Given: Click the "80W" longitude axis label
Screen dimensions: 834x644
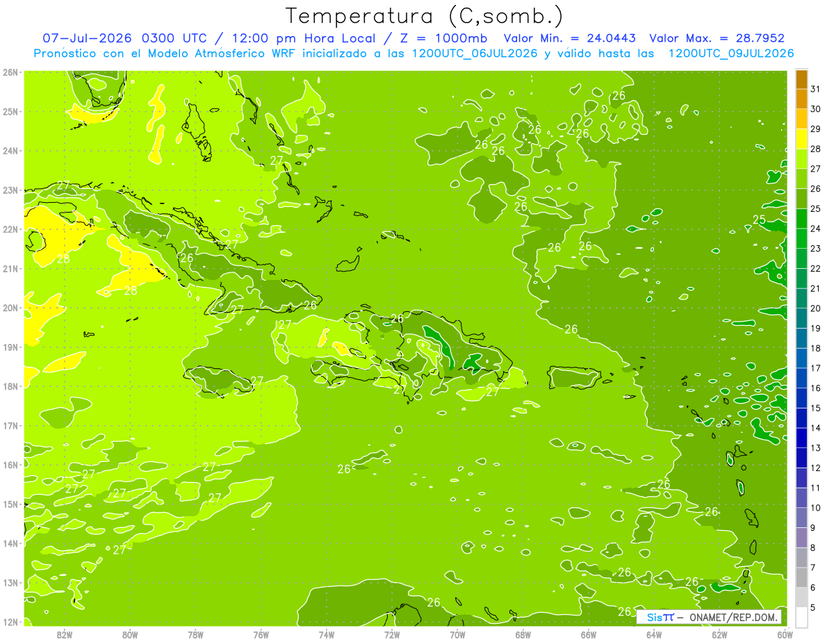Looking at the screenshot, I should pos(130,635).
